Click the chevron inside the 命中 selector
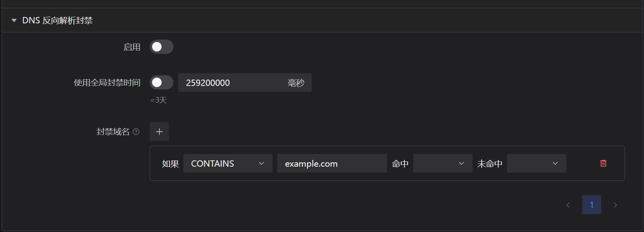Viewport: 644px width, 232px height. point(461,163)
